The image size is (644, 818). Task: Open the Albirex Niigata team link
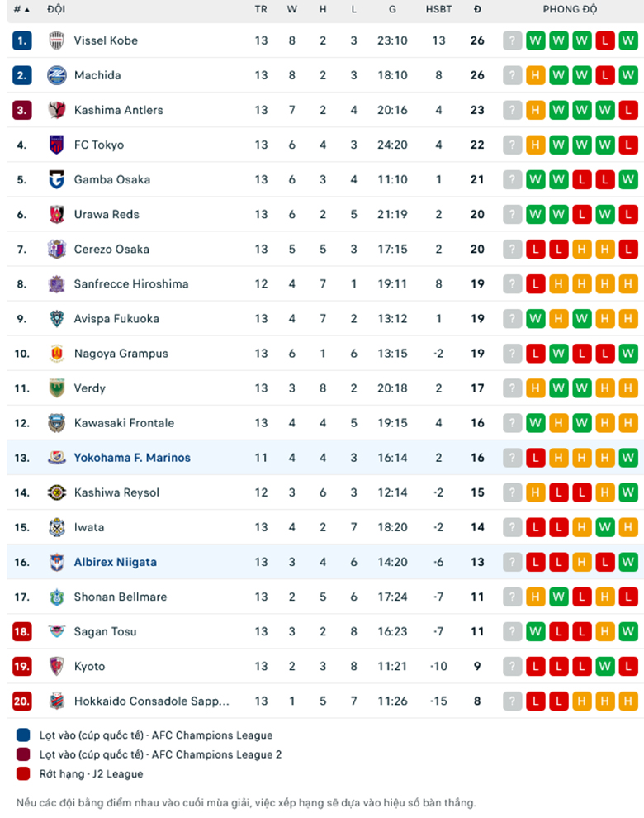(x=116, y=562)
